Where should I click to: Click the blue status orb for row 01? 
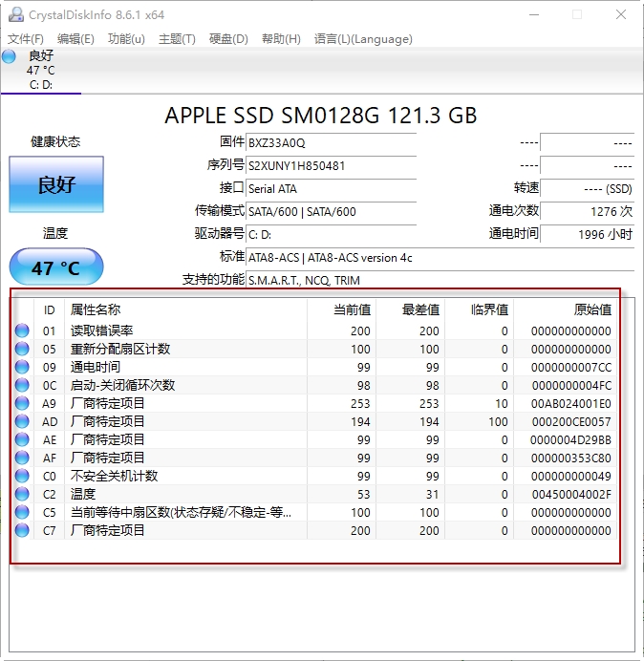[x=22, y=331]
